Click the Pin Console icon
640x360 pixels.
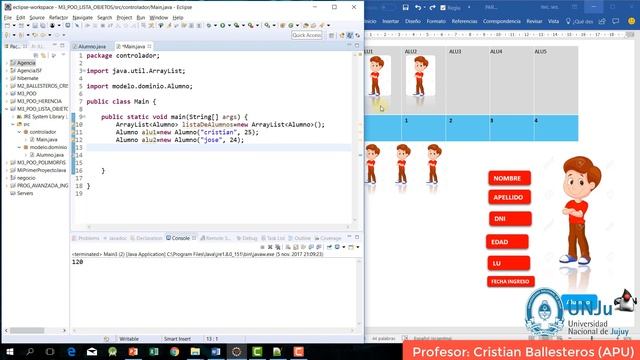click(329, 247)
